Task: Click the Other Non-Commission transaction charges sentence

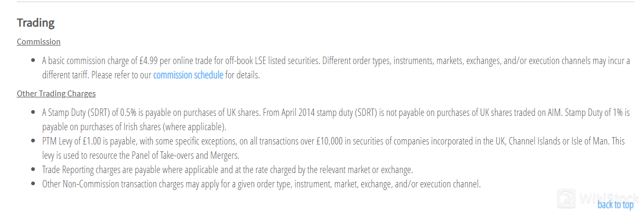Action: coord(262,184)
